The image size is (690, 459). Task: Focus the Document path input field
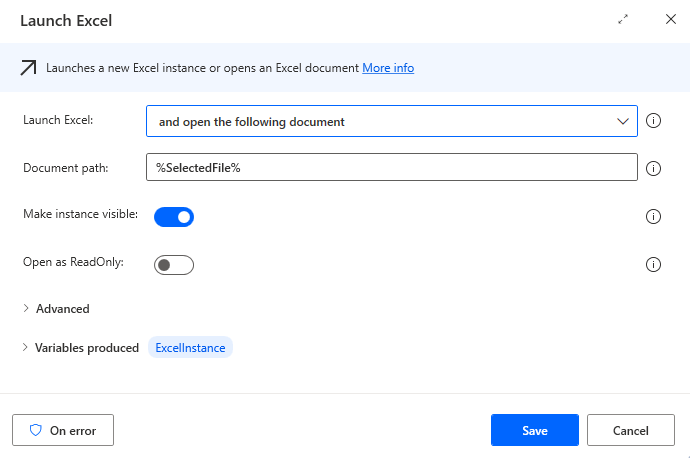tap(392, 168)
